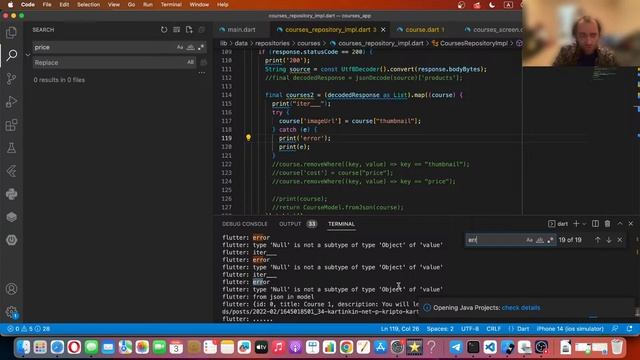This screenshot has height=360, width=640.
Task: Close the terminal find widget
Action: coord(620,240)
